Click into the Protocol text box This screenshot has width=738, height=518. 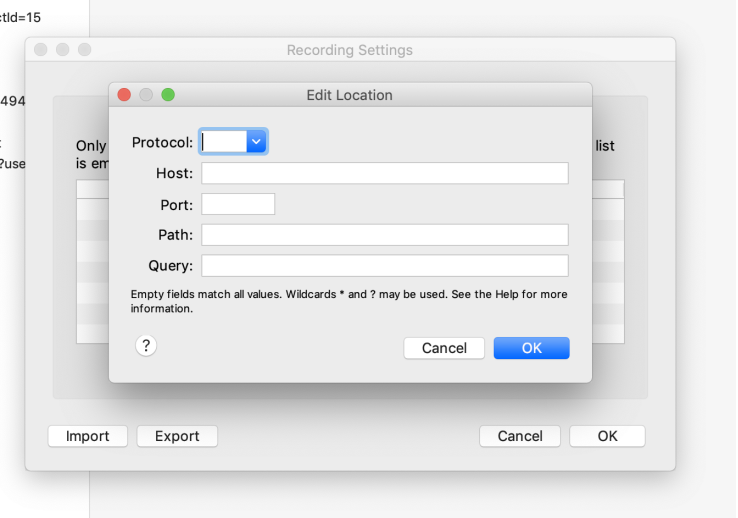[224, 142]
